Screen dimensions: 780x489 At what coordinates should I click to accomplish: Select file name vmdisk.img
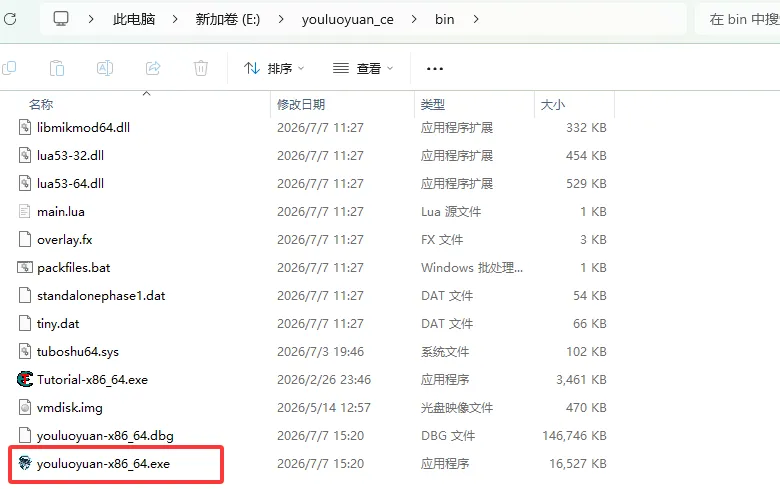pos(70,407)
